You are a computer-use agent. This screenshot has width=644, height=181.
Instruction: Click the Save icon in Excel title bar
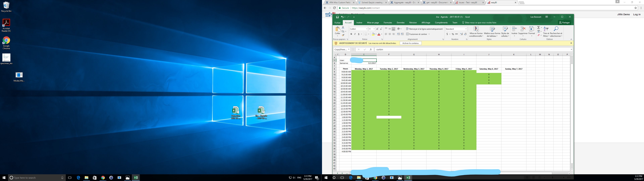337,17
